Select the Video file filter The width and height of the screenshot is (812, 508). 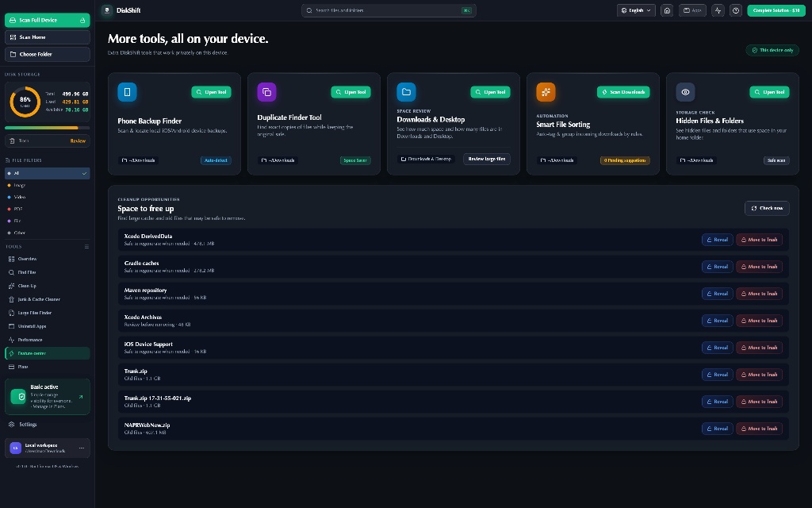tap(47, 197)
